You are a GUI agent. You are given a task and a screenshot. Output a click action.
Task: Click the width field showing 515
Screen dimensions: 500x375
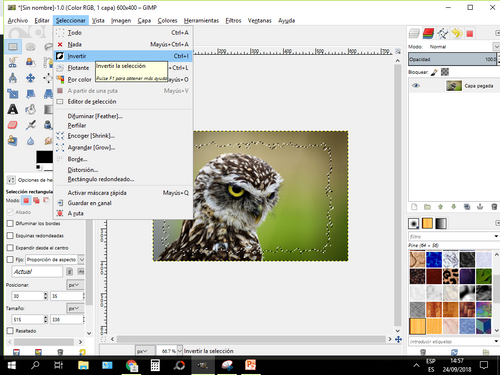[x=27, y=319]
